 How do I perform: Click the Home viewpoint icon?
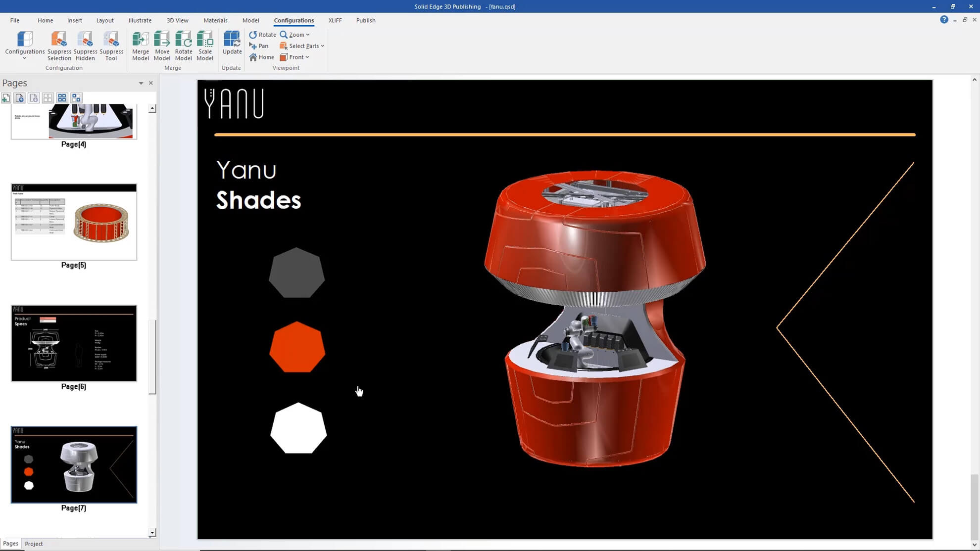coord(261,57)
